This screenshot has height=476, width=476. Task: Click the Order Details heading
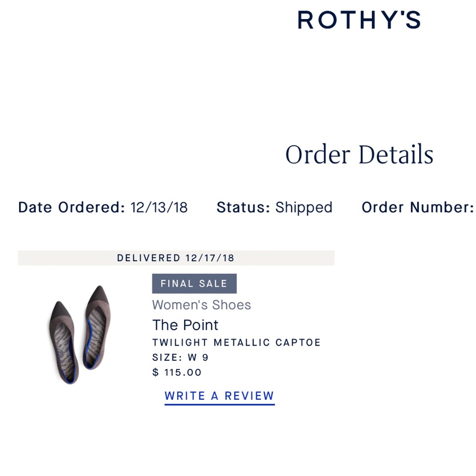(x=359, y=155)
